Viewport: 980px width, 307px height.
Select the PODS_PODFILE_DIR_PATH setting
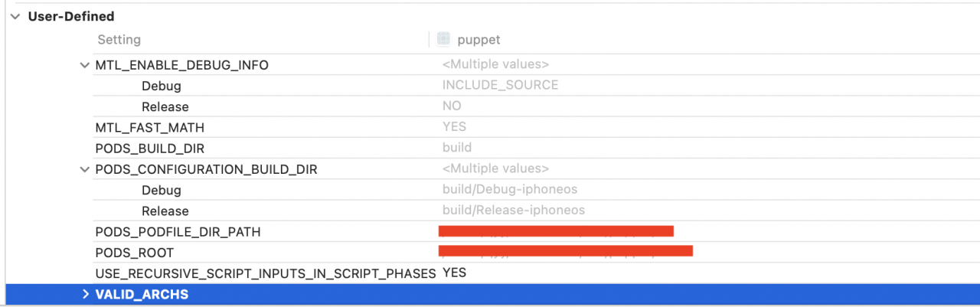pos(178,231)
